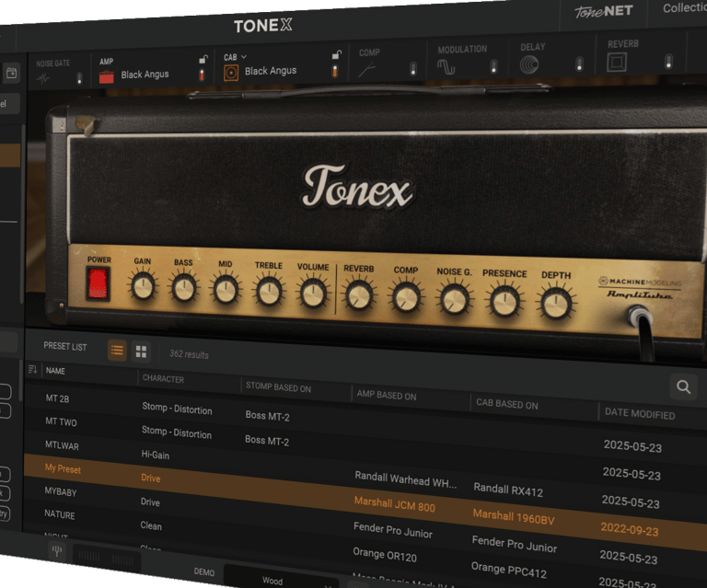This screenshot has height=588, width=707.
Task: Open the Delay spiral icon
Action: tap(529, 64)
